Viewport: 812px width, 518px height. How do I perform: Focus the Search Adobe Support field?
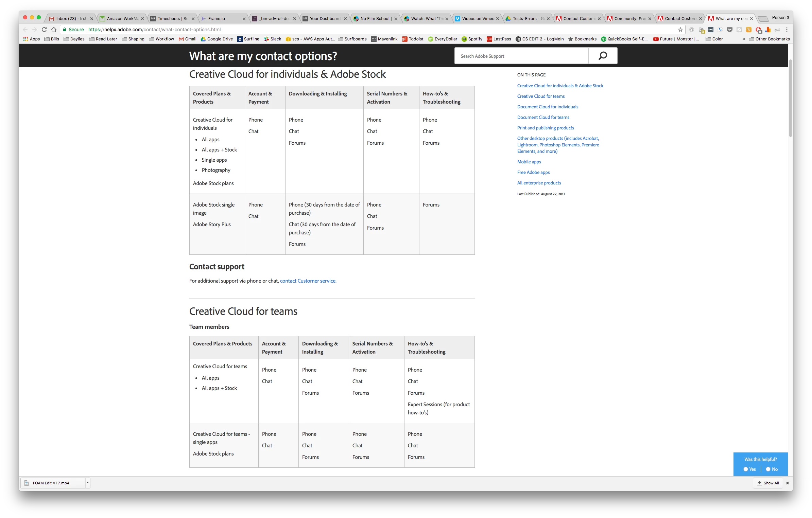click(521, 56)
